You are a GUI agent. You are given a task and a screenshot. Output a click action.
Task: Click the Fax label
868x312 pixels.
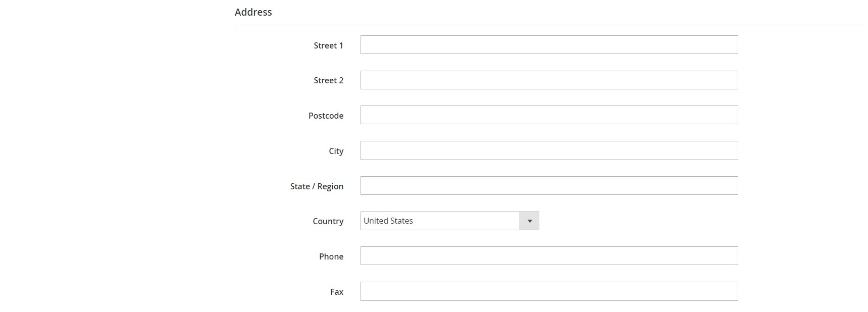click(x=337, y=292)
